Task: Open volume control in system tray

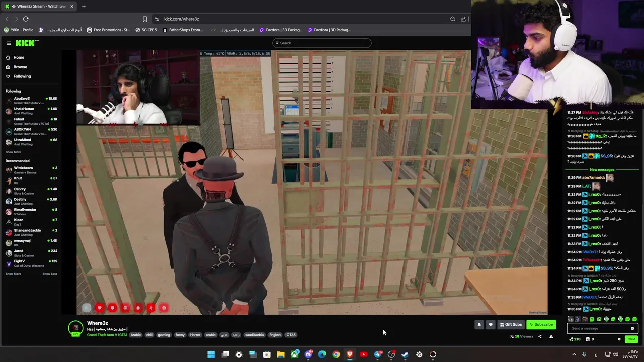Action: point(615,354)
